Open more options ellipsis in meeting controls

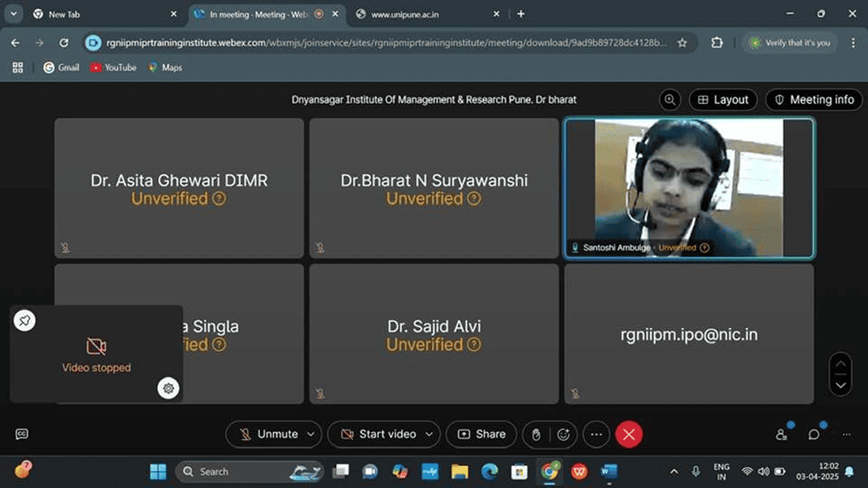point(596,434)
